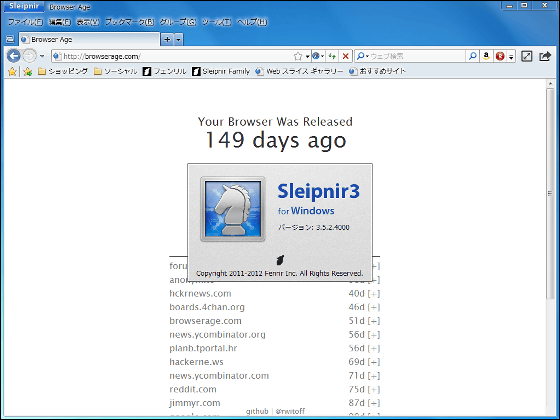
Task: Click the greyed-out forward arrow button
Action: (30, 56)
